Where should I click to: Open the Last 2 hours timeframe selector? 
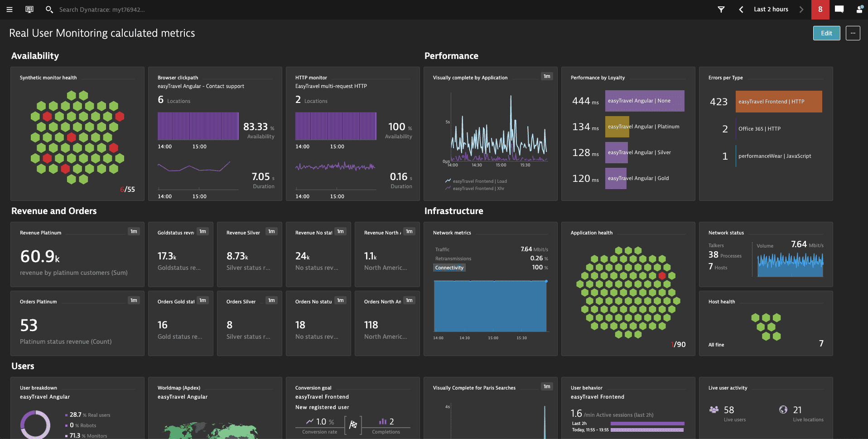[x=771, y=9]
